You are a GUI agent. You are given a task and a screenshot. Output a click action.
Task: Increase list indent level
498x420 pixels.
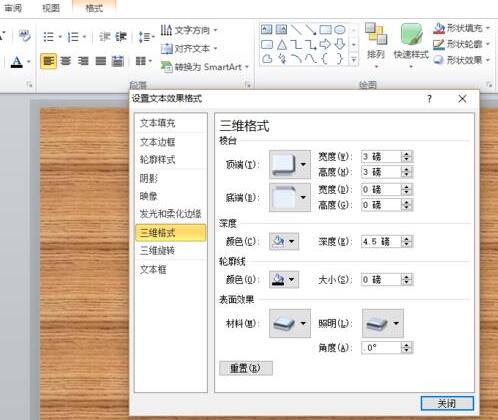point(122,37)
